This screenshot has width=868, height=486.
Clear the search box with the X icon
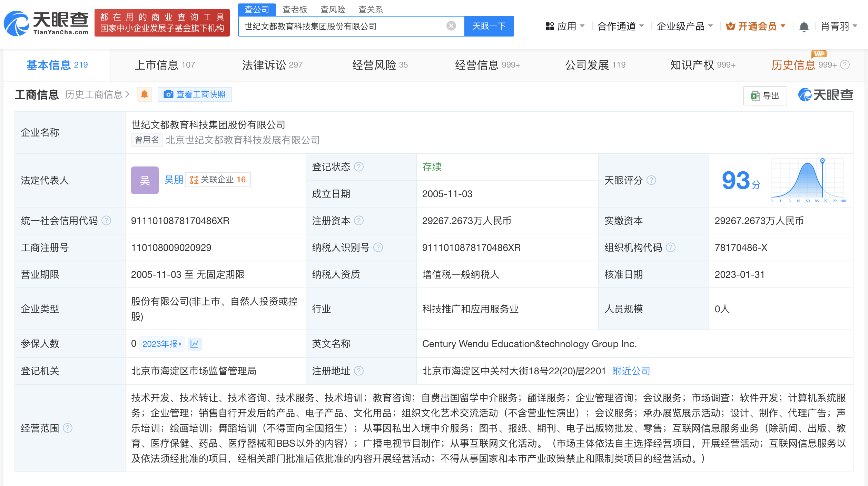click(x=451, y=26)
